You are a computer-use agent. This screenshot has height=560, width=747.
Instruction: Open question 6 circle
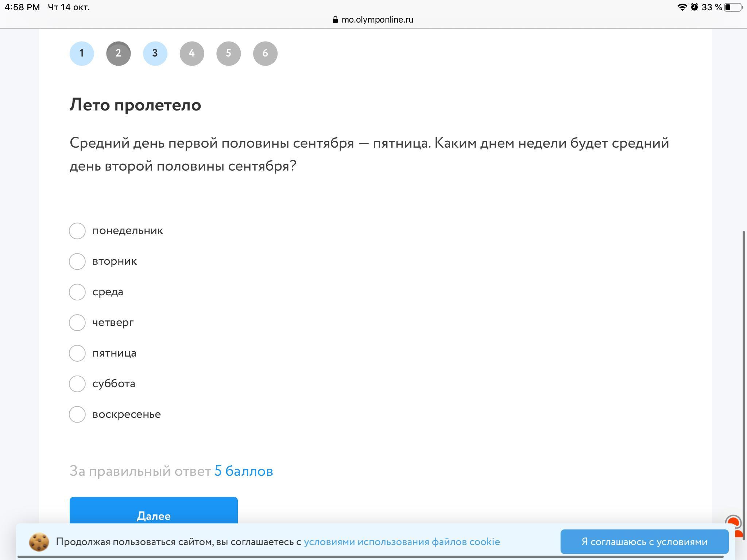[265, 54]
